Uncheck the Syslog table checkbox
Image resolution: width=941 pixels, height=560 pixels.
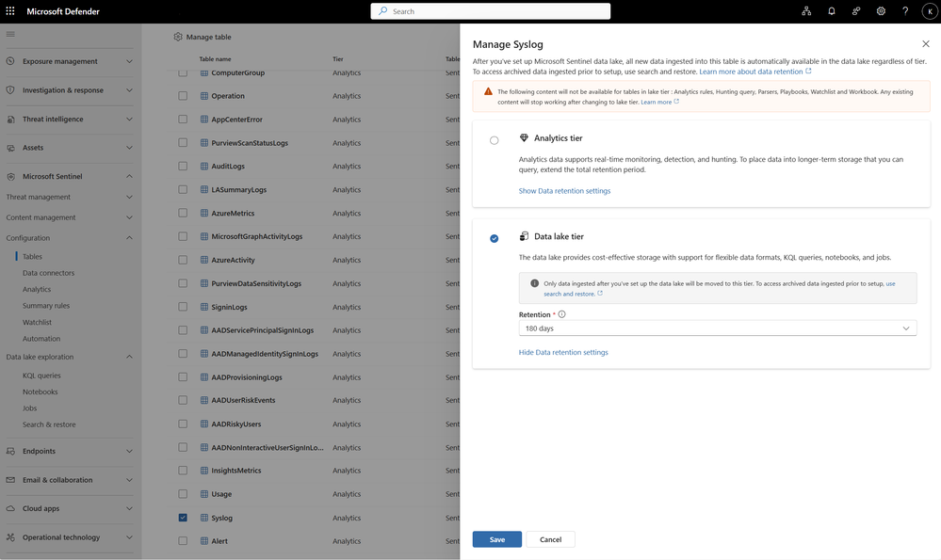pyautogui.click(x=183, y=518)
